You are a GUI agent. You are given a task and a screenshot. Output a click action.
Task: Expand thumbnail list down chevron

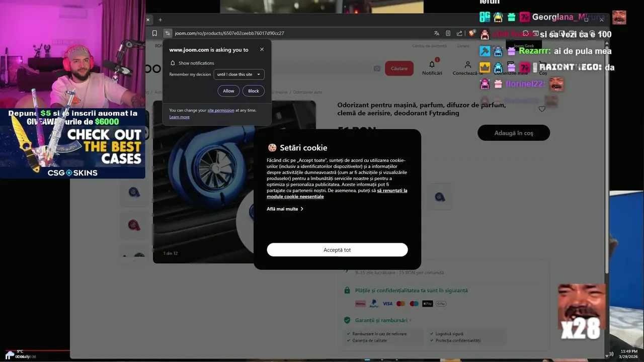tap(134, 260)
